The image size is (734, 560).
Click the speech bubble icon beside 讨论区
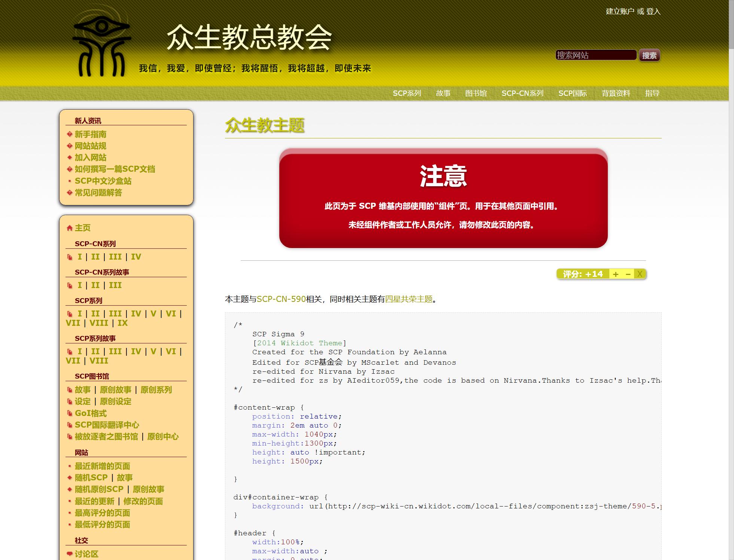[x=69, y=554]
